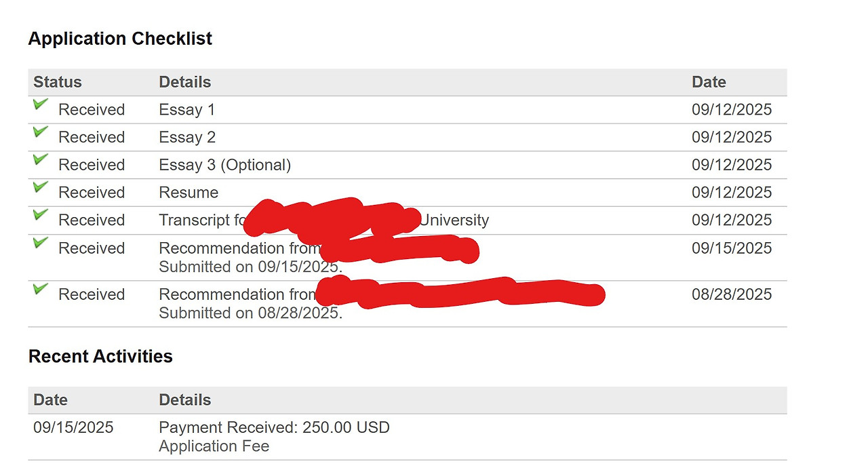This screenshot has height=464, width=868.
Task: Click the Recent Activities section heading
Action: [x=100, y=356]
